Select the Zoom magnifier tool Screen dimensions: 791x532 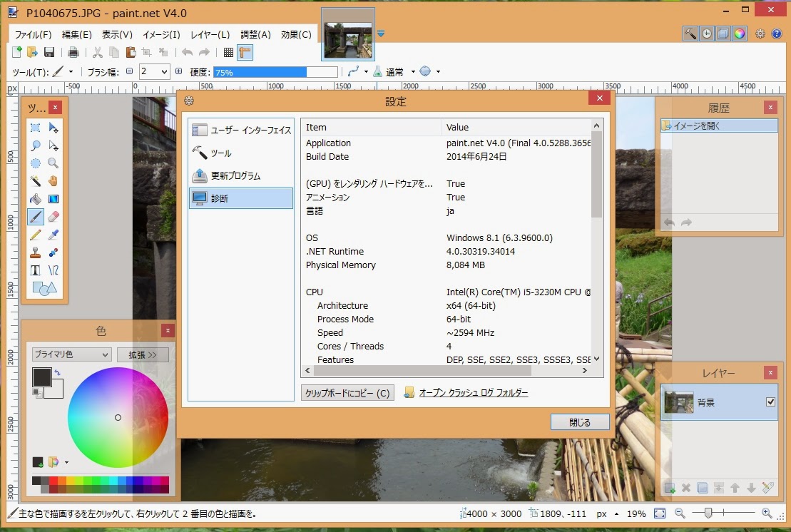(53, 163)
